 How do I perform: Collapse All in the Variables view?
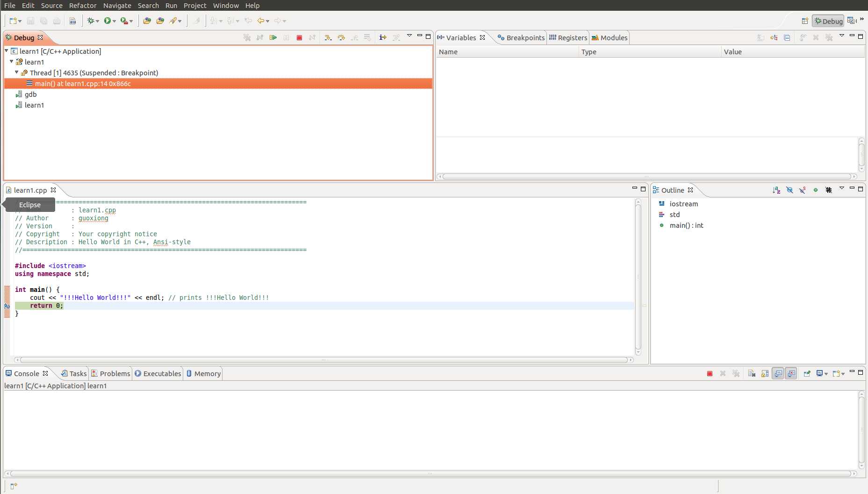tap(787, 37)
